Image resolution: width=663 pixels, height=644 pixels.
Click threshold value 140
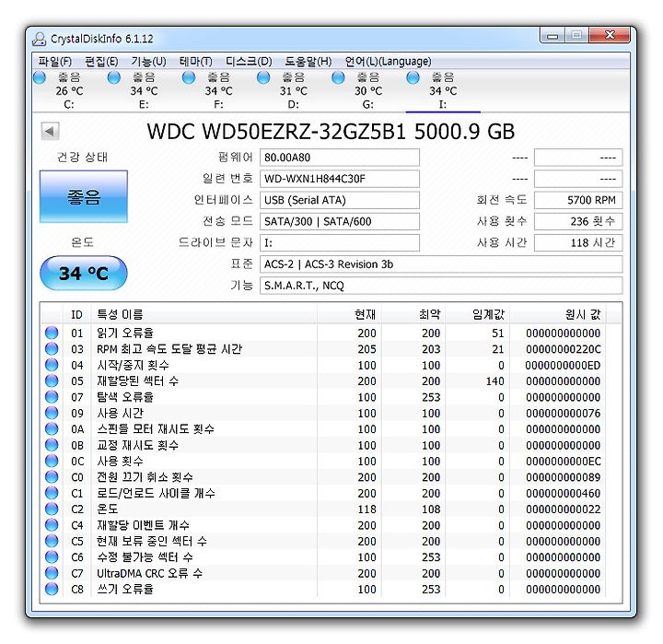(494, 381)
